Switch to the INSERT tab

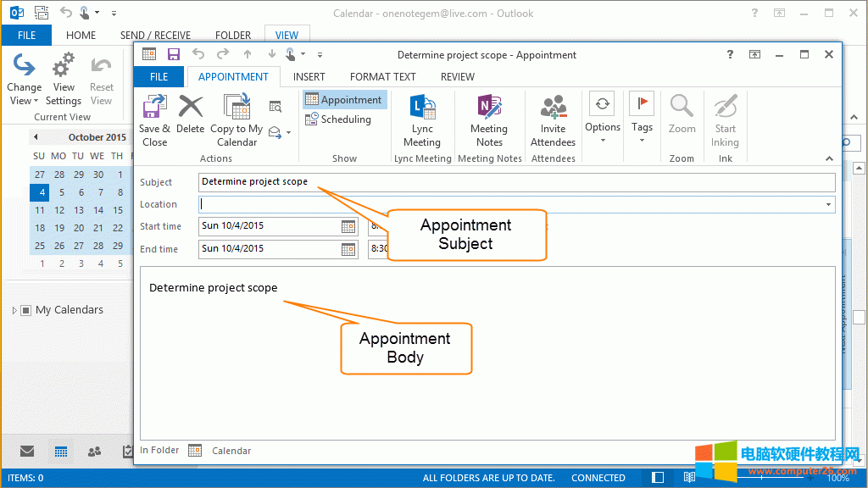click(309, 76)
